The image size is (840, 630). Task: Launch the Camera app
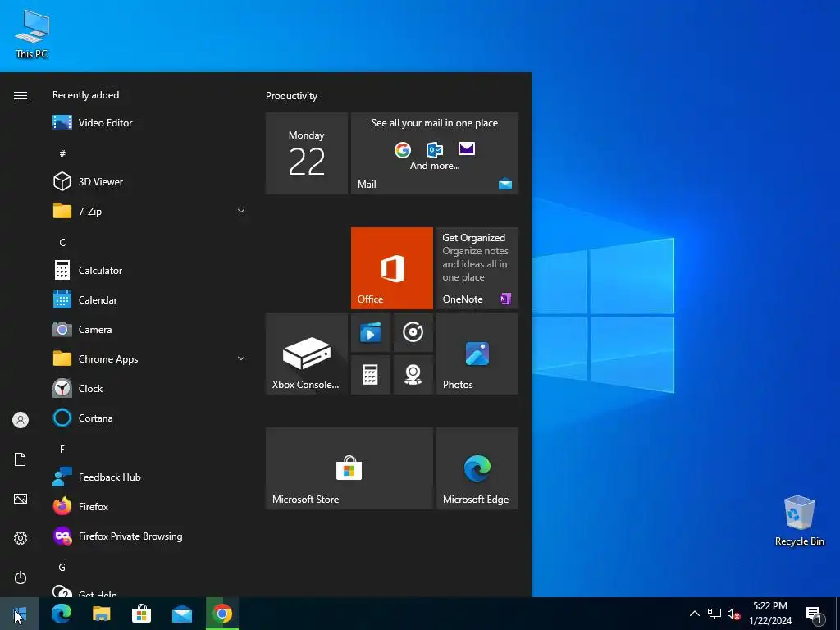[148, 330]
